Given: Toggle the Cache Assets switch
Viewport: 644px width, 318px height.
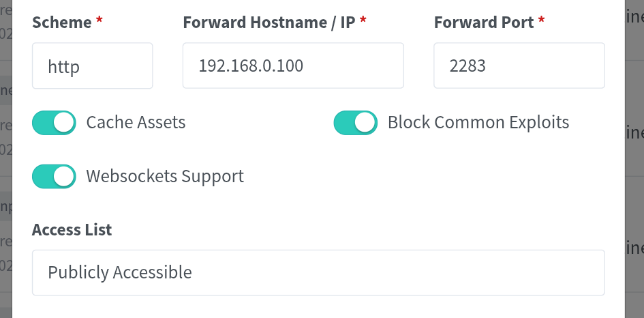Looking at the screenshot, I should 54,123.
